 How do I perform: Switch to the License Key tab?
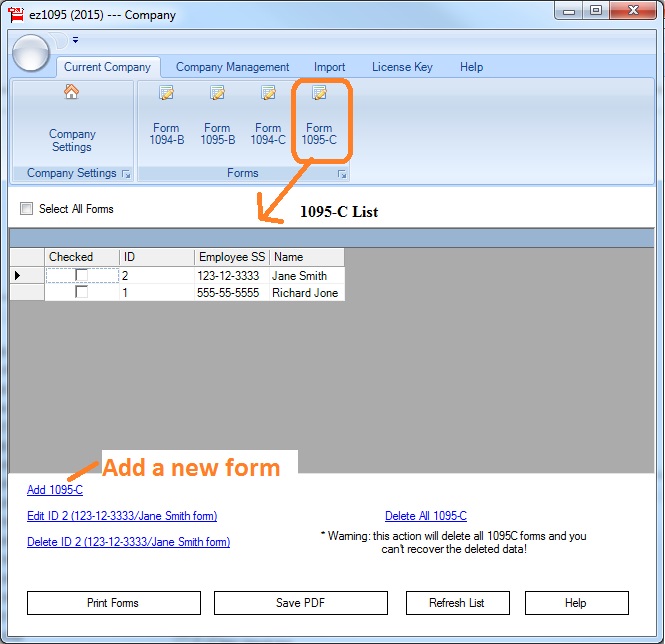tap(402, 67)
